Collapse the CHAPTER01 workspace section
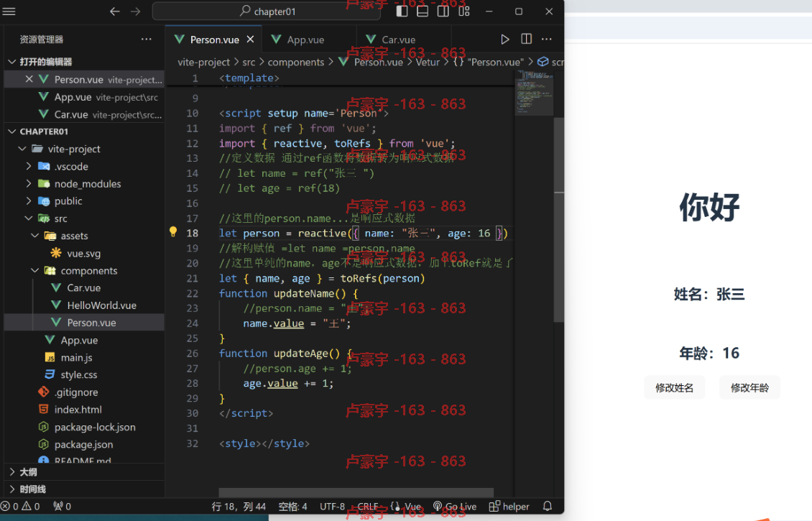The image size is (812, 521). pyautogui.click(x=12, y=132)
